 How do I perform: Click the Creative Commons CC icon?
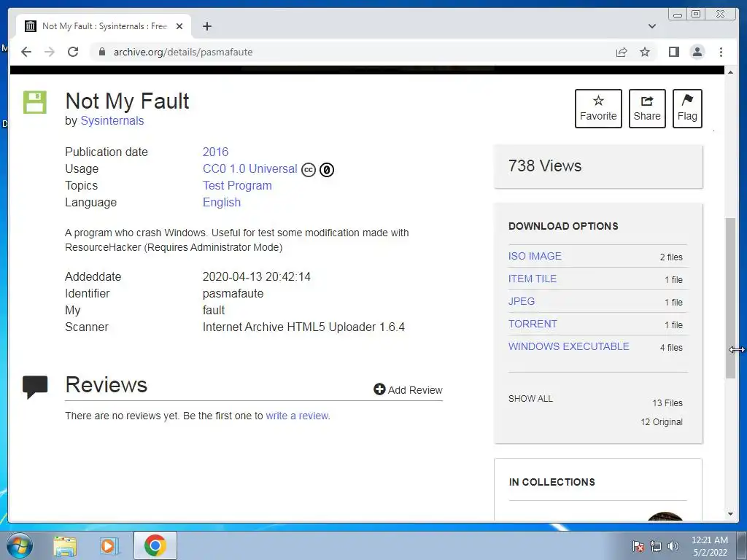(309, 169)
